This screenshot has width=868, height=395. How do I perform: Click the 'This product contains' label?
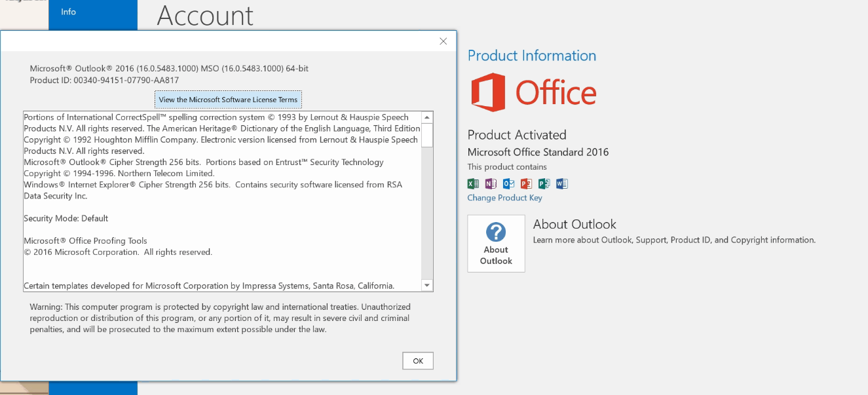point(507,167)
